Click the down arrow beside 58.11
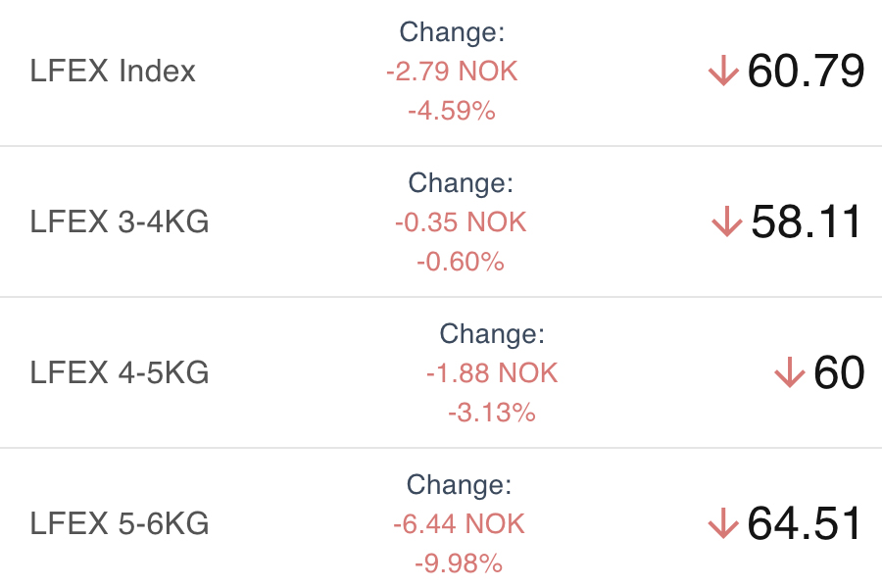The image size is (882, 588). tap(726, 222)
